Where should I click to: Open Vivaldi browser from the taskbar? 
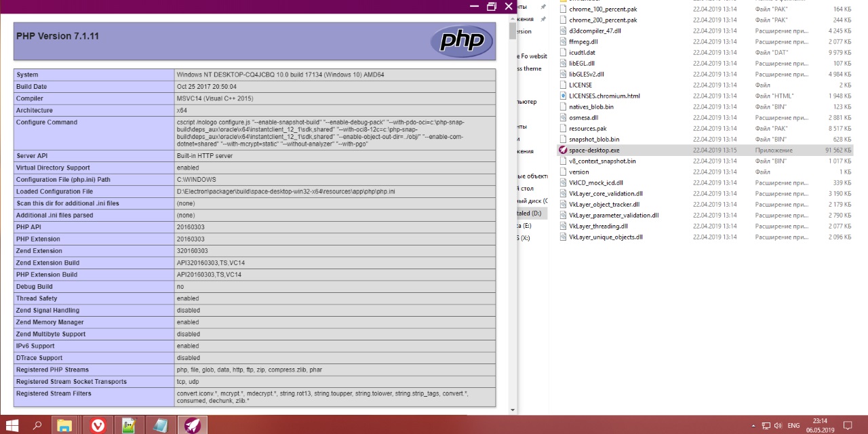[x=99, y=425]
